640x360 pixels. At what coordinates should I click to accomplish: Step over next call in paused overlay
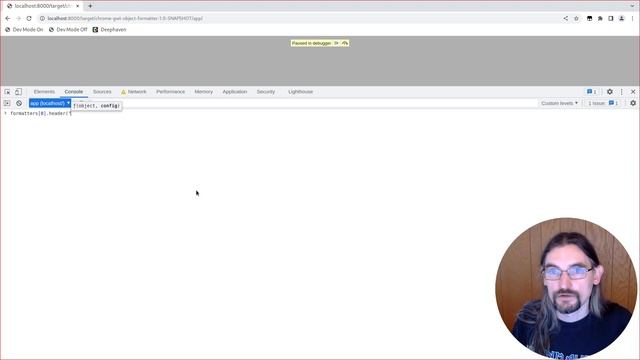coord(345,43)
